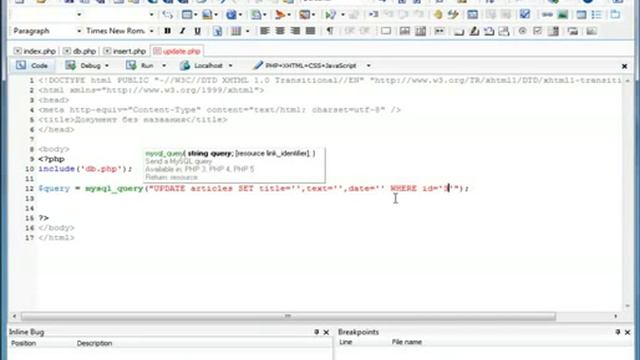640x360 pixels.
Task: Click the pencil icon beside PHP+XHTML+CSS+JavaScript
Action: [258, 65]
